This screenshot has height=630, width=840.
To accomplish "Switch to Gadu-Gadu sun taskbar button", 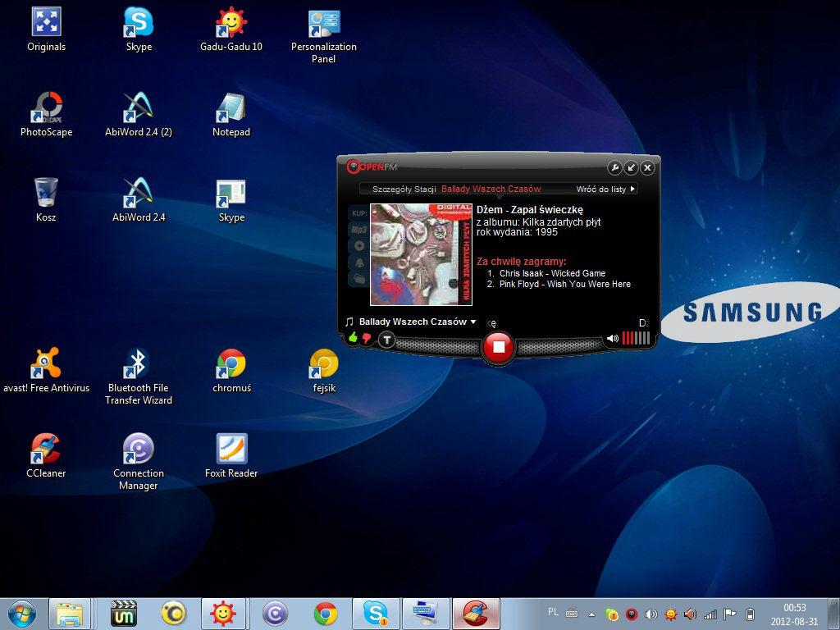I will [x=223, y=614].
